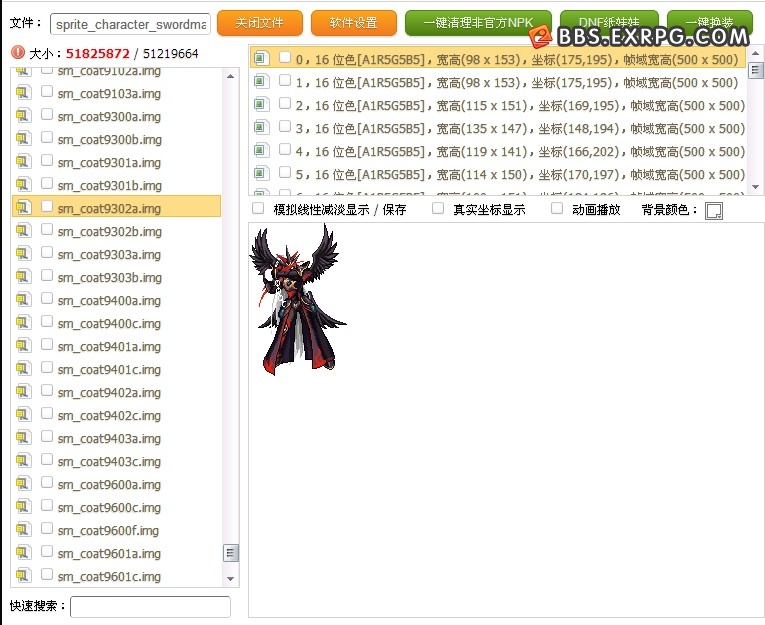This screenshot has width=765, height=625.
Task: Open 软件设置 button
Action: tap(354, 23)
